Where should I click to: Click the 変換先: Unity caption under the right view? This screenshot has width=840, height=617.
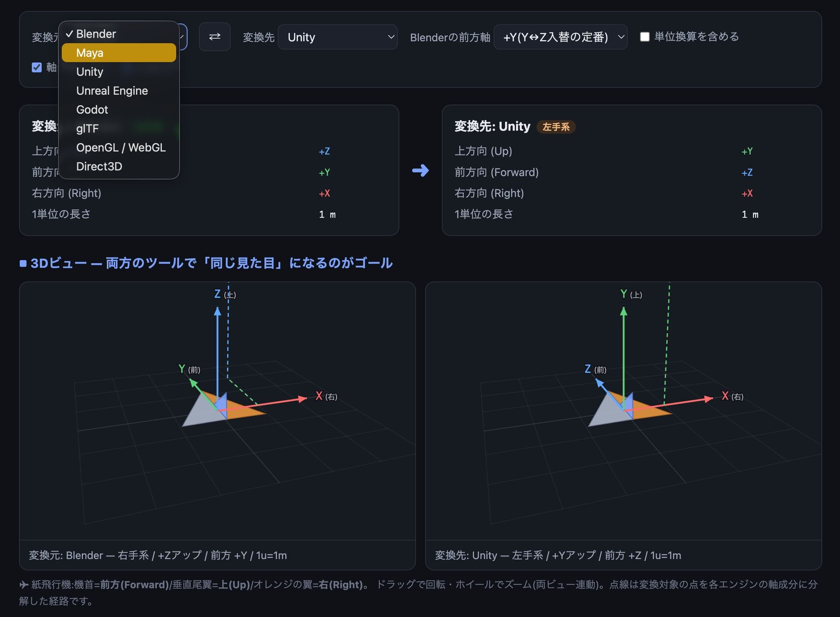[558, 555]
